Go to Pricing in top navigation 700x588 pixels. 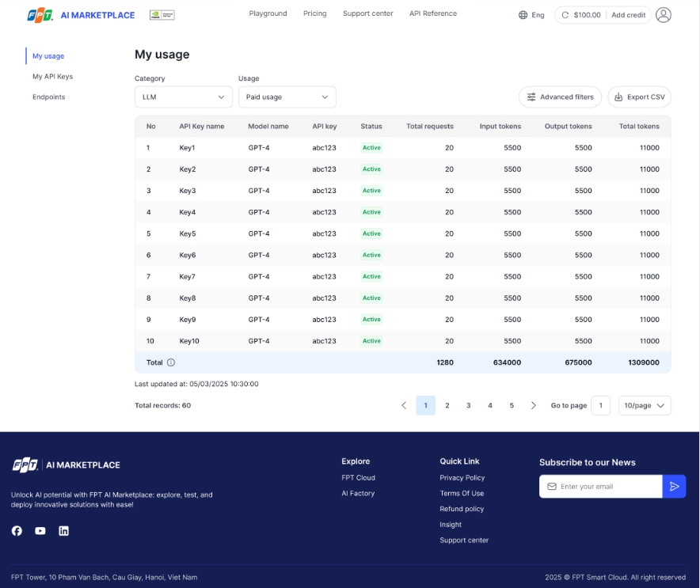pos(314,13)
